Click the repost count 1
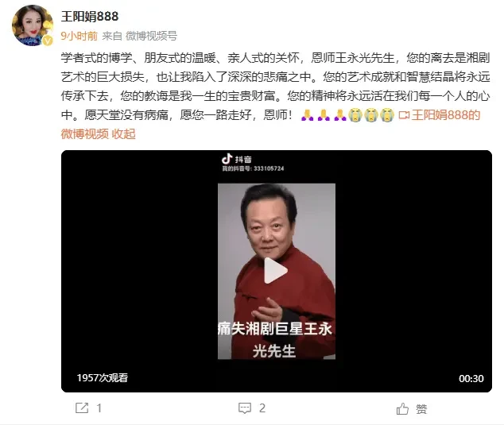The width and height of the screenshot is (504, 425). pyautogui.click(x=99, y=408)
